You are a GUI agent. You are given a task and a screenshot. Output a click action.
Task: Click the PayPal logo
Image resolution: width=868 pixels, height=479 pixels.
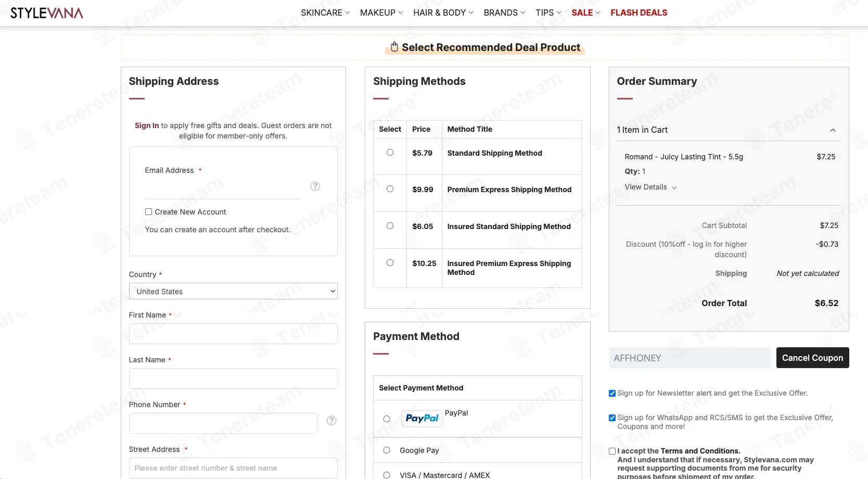[422, 418]
